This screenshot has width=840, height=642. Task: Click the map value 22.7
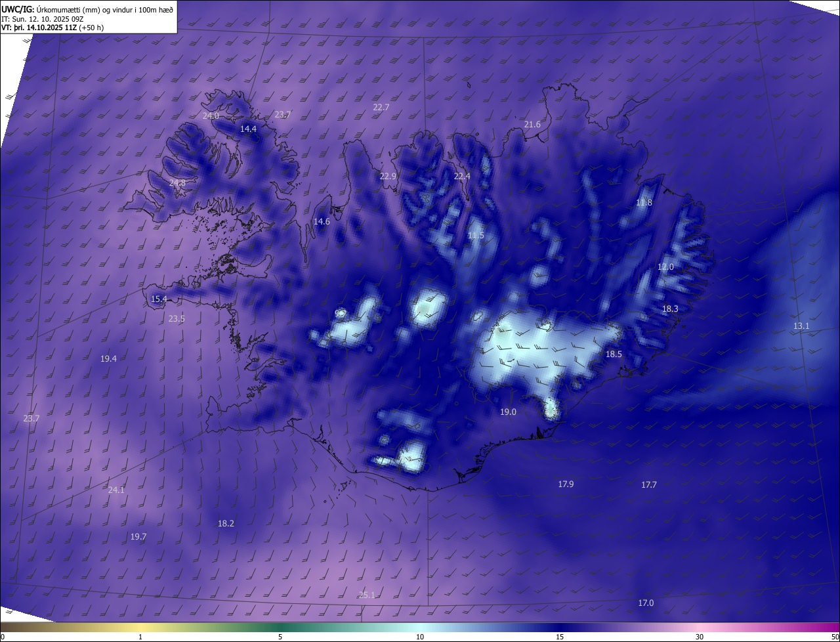click(x=381, y=107)
